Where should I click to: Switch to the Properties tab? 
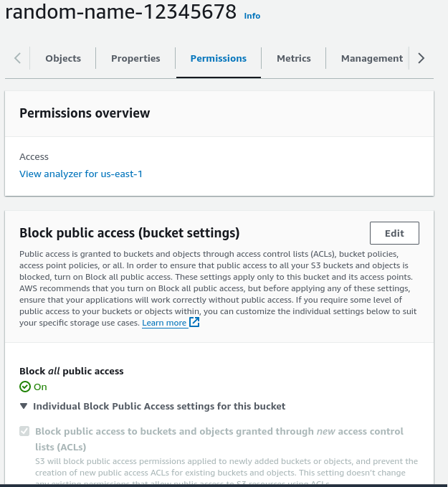pos(135,59)
